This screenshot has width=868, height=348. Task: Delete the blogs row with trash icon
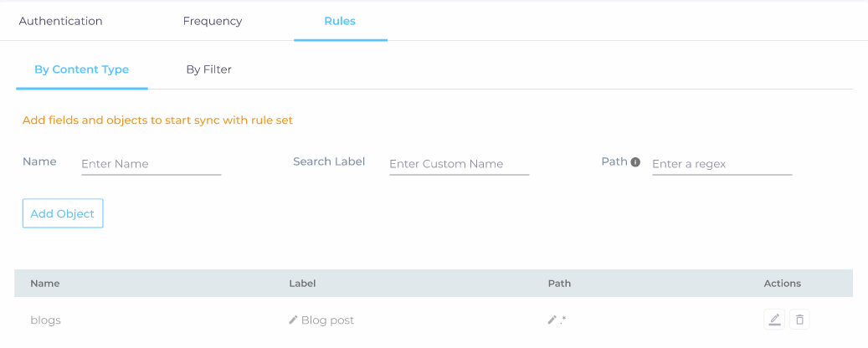pyautogui.click(x=799, y=320)
